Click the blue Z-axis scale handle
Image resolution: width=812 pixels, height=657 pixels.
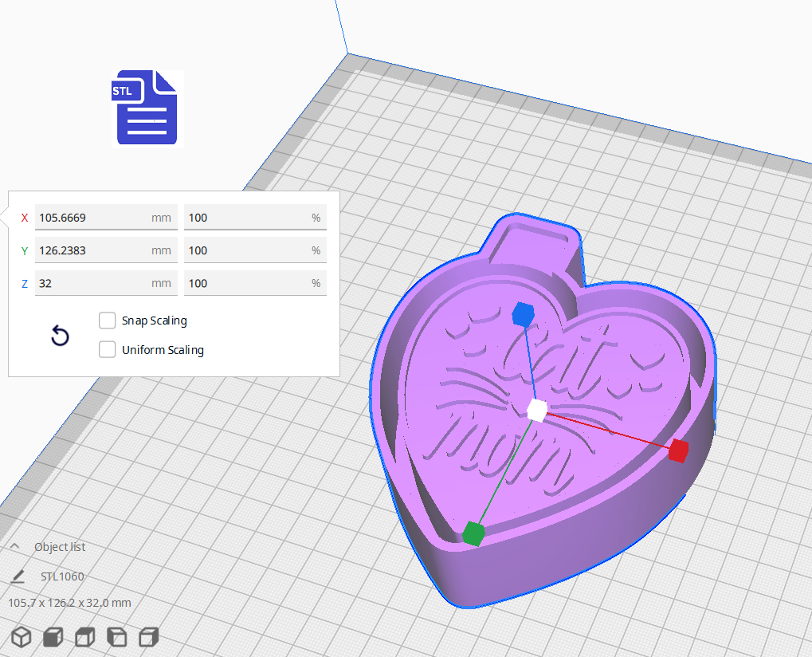point(524,315)
